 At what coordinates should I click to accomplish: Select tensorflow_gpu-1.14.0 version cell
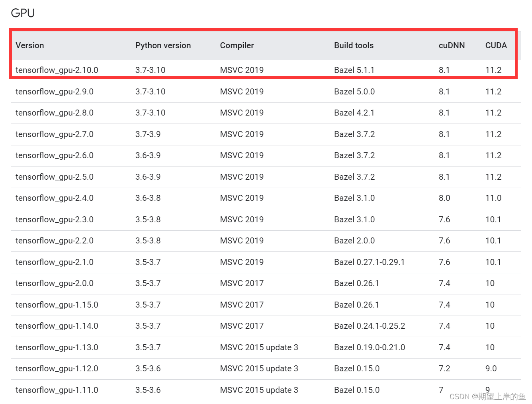(x=57, y=326)
